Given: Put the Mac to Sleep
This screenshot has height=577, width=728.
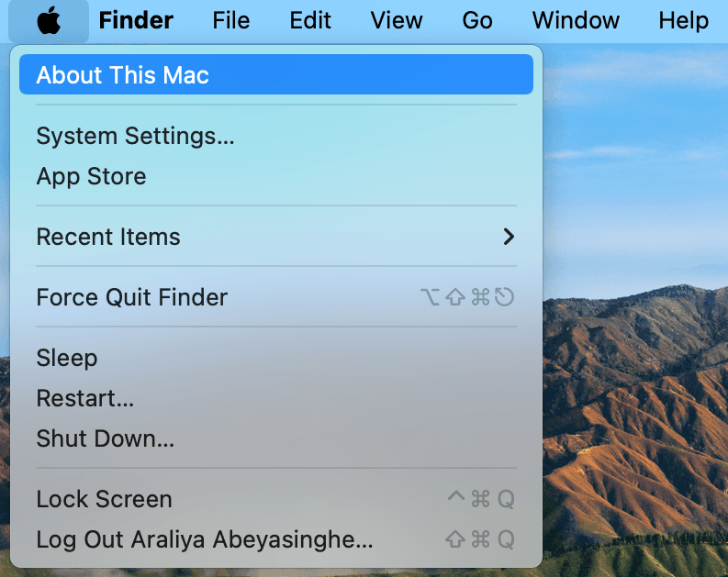Looking at the screenshot, I should [x=66, y=358].
